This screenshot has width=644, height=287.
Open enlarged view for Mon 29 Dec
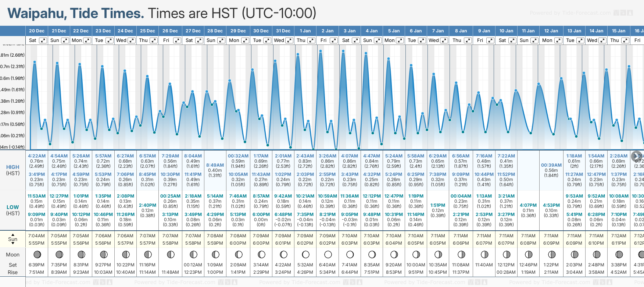245,40
